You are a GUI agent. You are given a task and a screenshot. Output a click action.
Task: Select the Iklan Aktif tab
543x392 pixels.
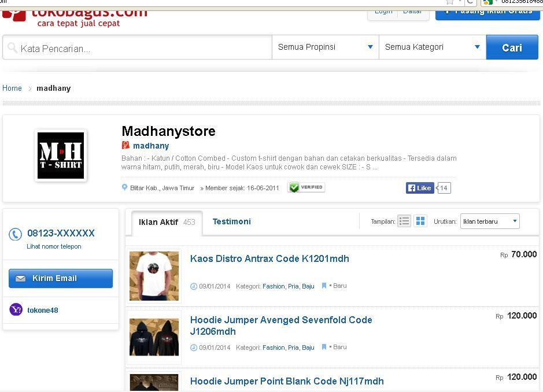pyautogui.click(x=167, y=223)
